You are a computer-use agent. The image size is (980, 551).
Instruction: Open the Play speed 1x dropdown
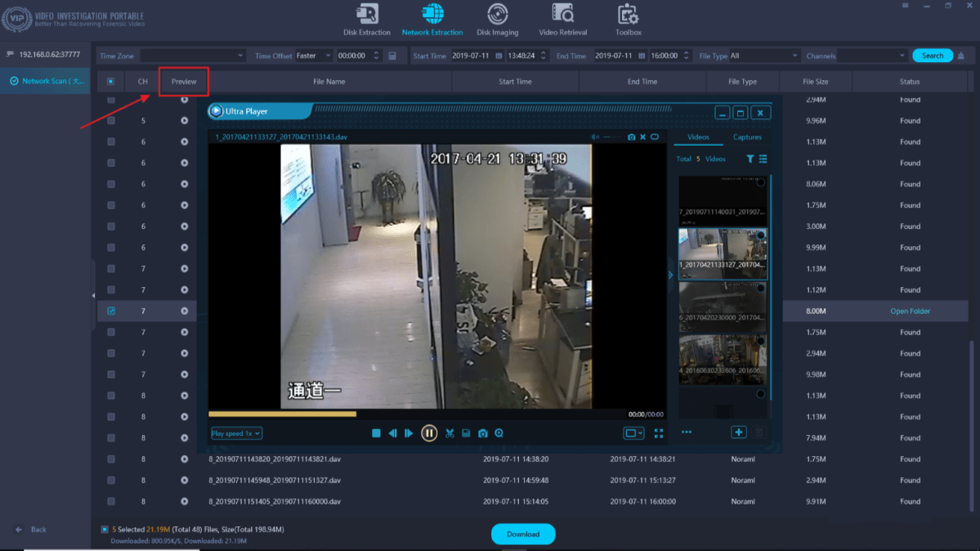point(235,433)
